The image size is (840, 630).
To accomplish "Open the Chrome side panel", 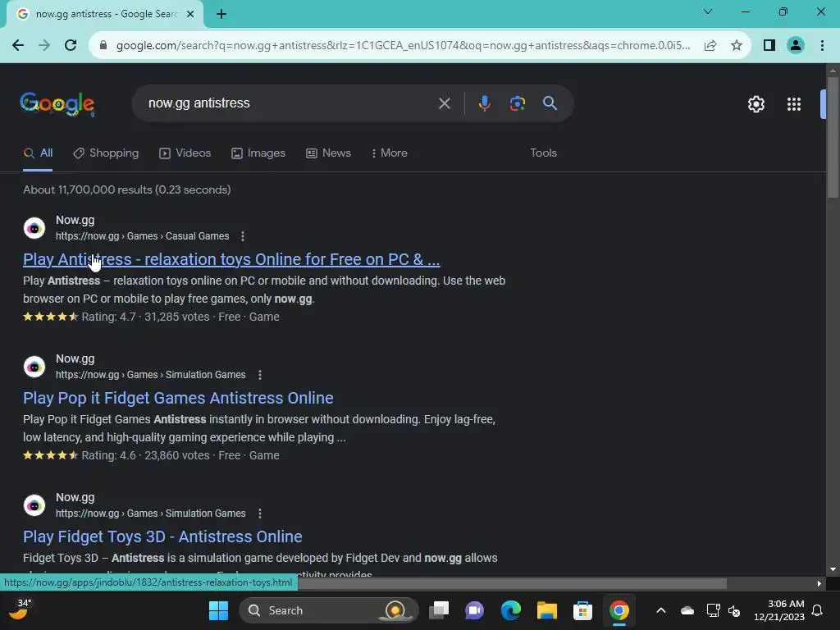I will click(769, 45).
